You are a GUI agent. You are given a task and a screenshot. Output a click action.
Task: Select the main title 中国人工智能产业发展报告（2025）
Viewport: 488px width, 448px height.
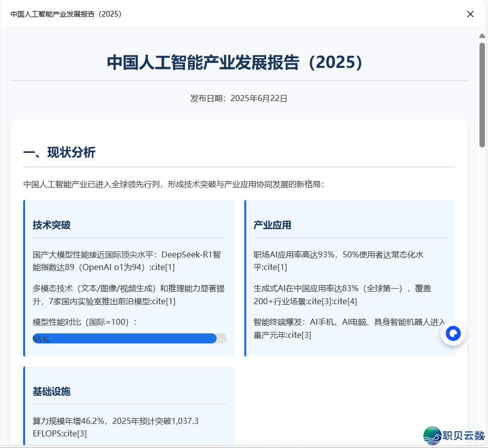click(235, 62)
